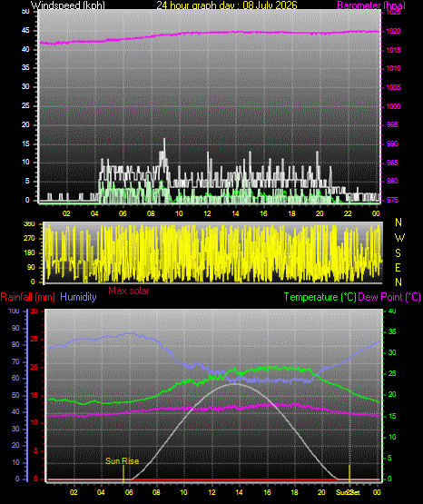Click the green 25 temperature axis value
The image size is (423, 504).
point(392,374)
